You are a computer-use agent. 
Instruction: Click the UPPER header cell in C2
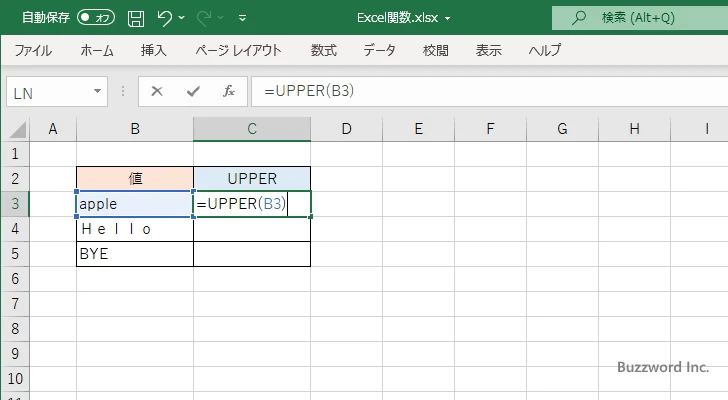click(x=252, y=179)
